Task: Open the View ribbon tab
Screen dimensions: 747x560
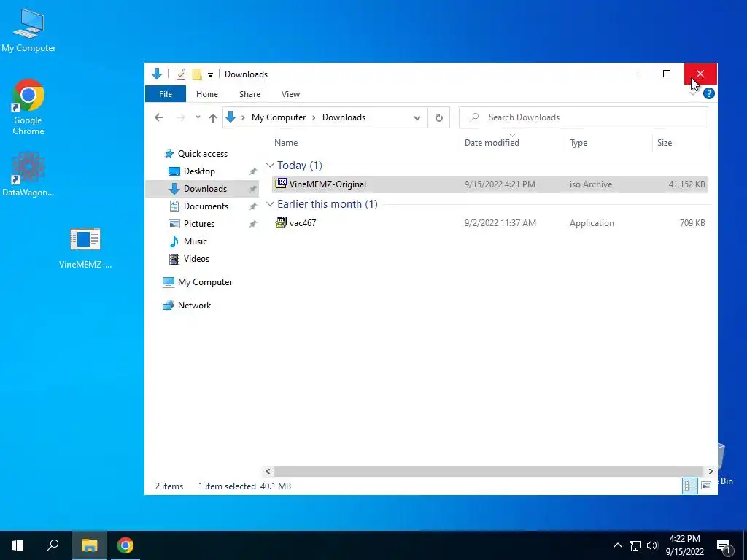Action: coord(290,94)
